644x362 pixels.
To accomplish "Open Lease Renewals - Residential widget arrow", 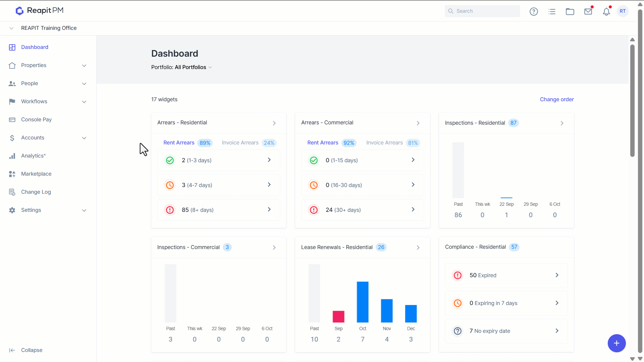I will click(418, 247).
